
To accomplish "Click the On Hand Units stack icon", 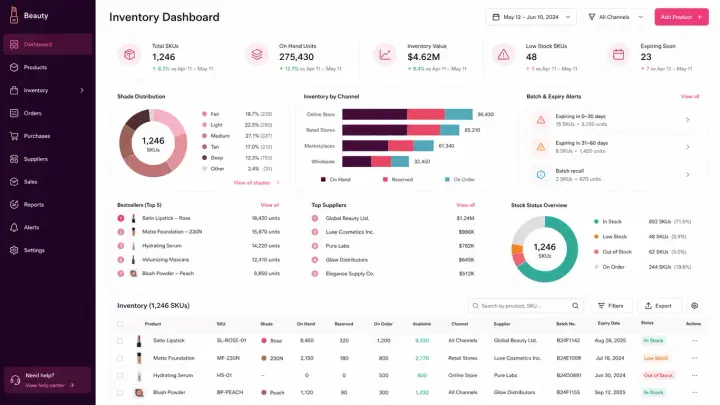I will pos(257,55).
